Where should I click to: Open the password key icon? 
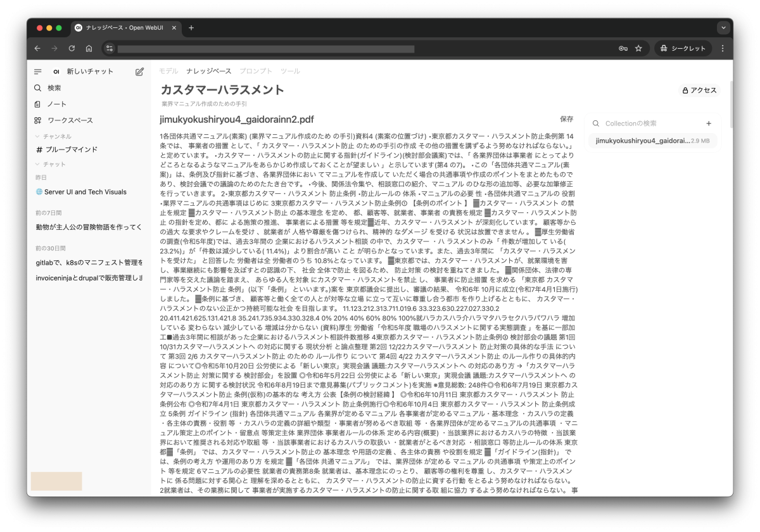(x=623, y=48)
